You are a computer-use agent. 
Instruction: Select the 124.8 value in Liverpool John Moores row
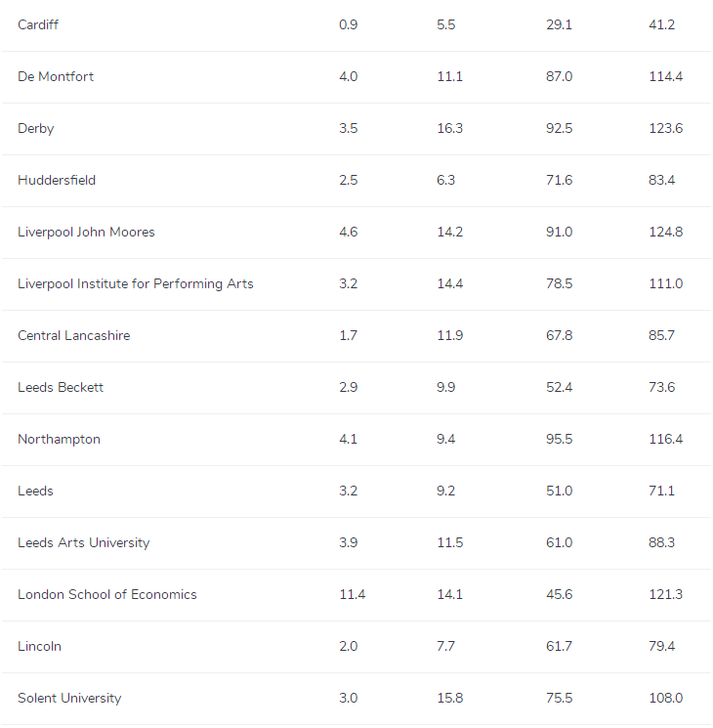pos(665,232)
